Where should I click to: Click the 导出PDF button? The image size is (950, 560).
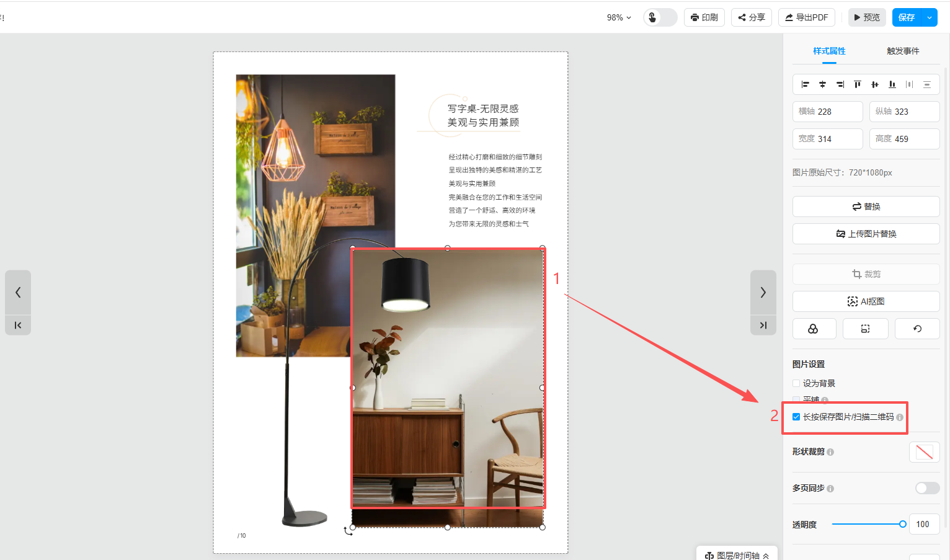pyautogui.click(x=806, y=17)
